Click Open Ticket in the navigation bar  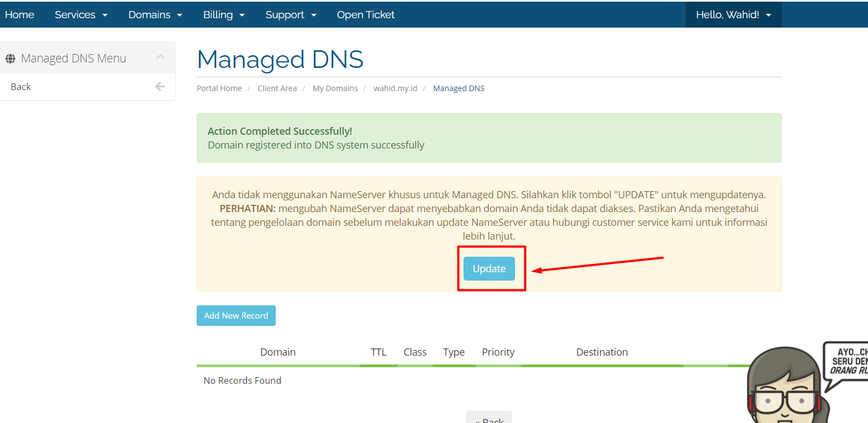click(x=366, y=15)
